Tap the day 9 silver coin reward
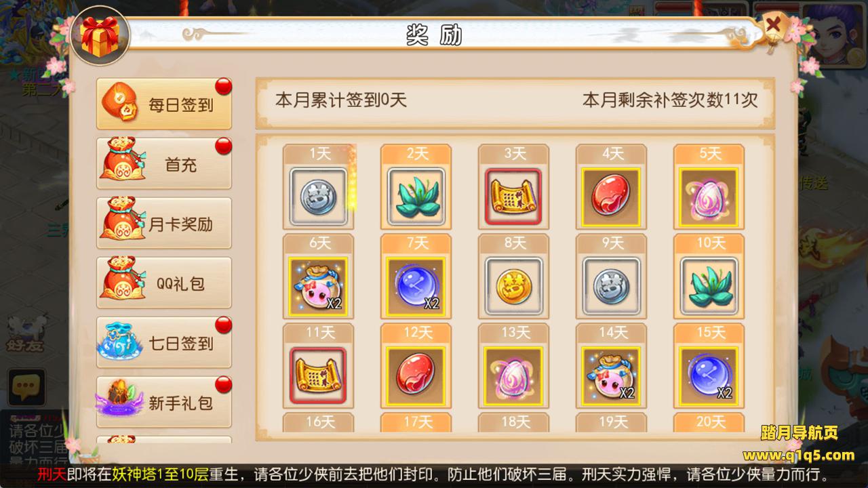868x488 pixels. pos(611,286)
